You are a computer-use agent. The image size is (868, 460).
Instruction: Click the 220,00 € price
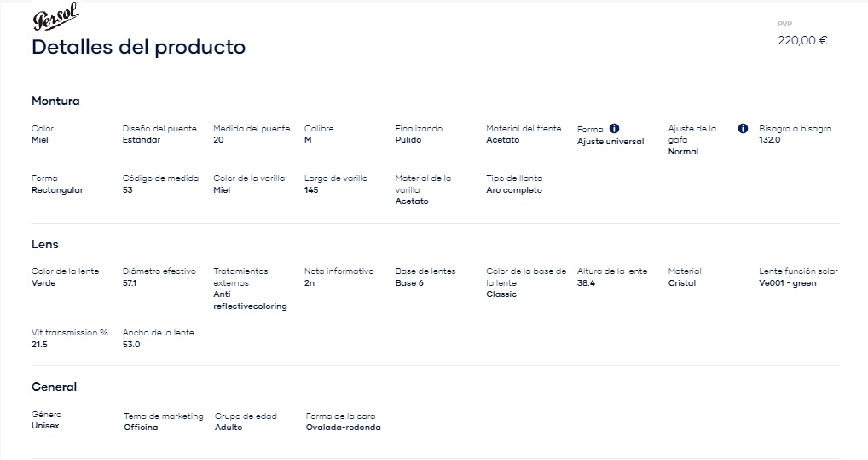802,40
